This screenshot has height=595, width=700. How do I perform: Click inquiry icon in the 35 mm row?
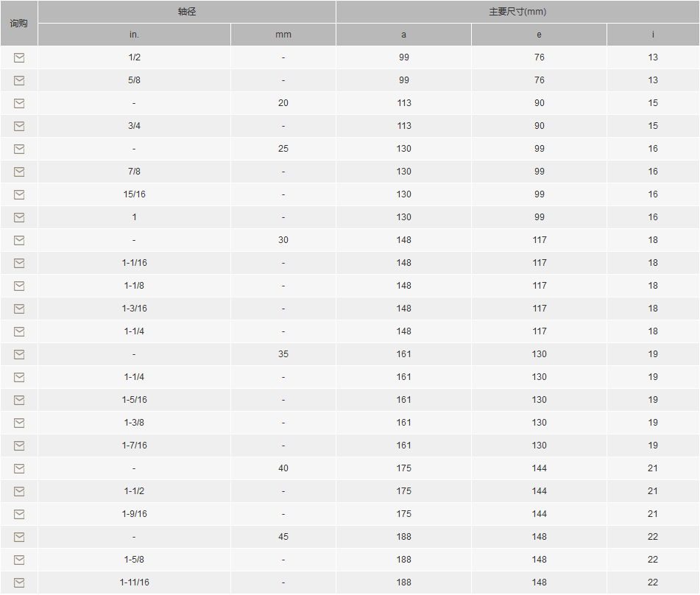[19, 354]
